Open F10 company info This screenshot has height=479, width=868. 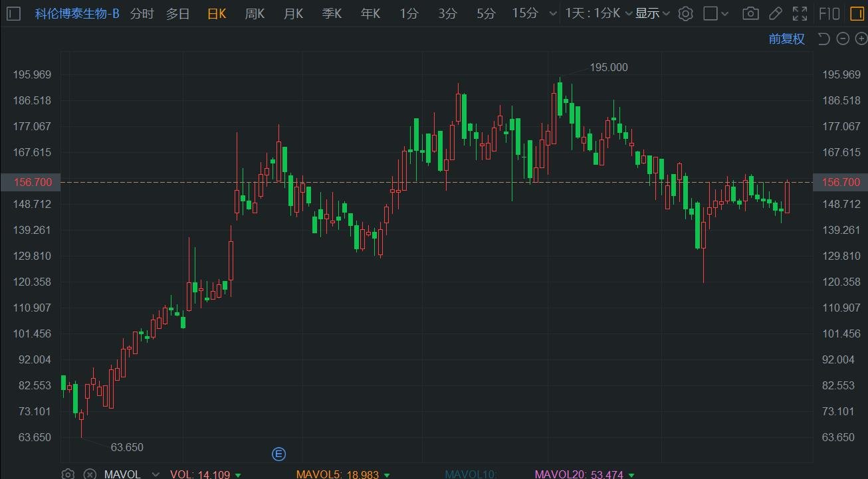[x=829, y=13]
